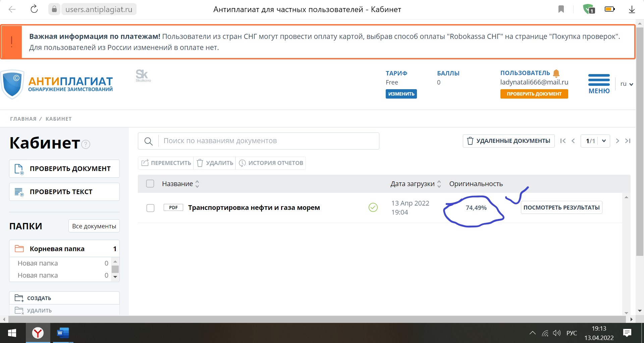Click the bookmark icon in browser bar
Viewport: 644px width, 343px height.
(561, 9)
